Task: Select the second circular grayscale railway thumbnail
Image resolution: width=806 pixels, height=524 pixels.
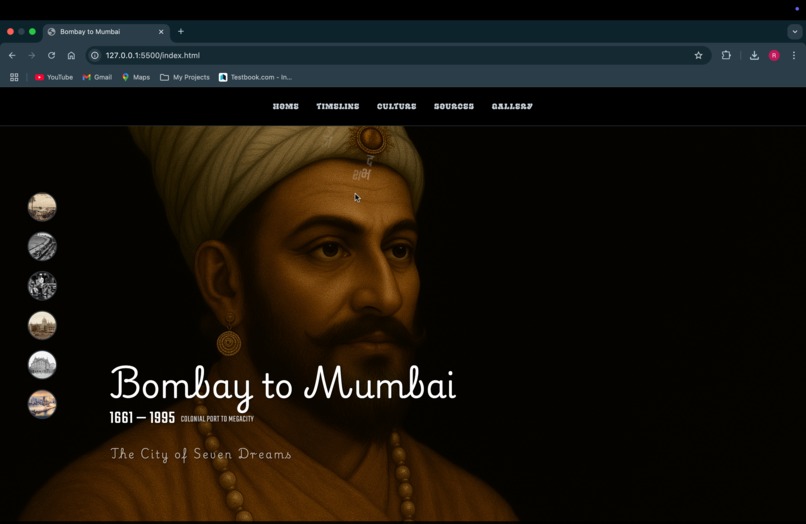Action: click(42, 246)
